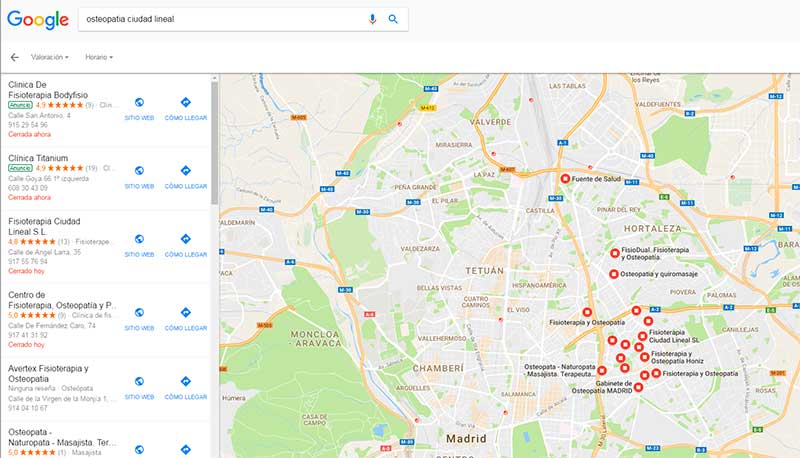Click the 'Calle Goya 66 1º izquierda' address

point(48,179)
